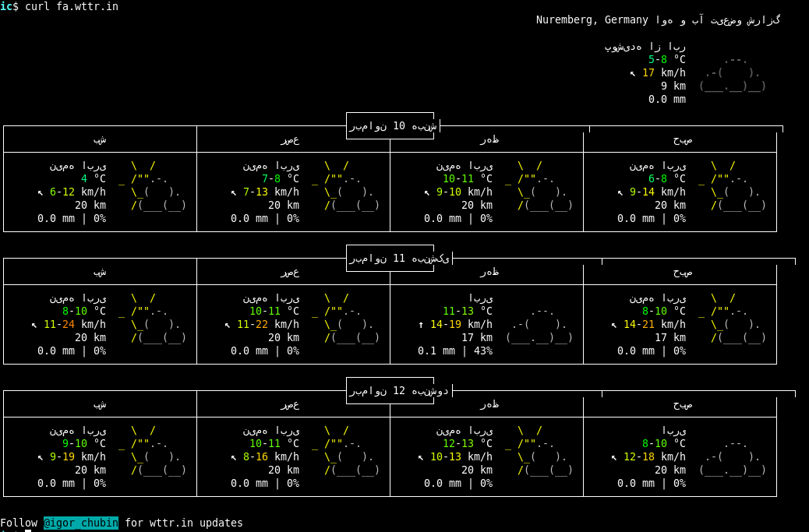Click the partly cloudy art beside 9-10 km/h
The image size is (809, 532).
[539, 185]
